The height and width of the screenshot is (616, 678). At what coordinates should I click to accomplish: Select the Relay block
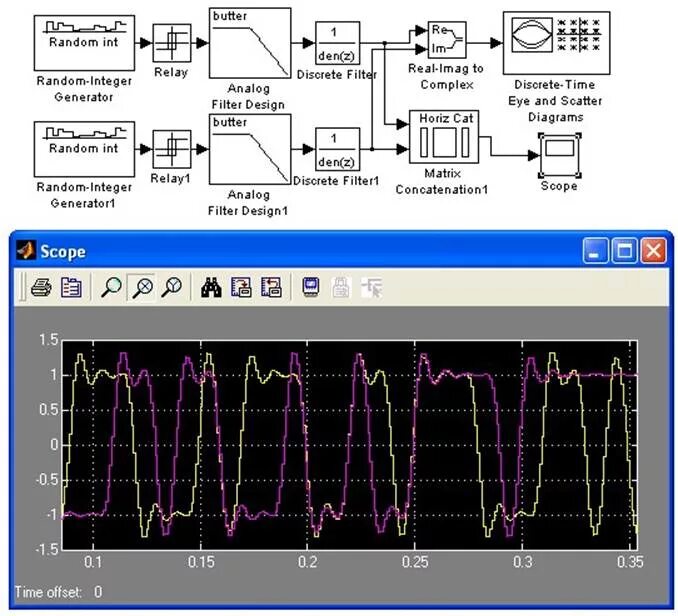click(x=172, y=43)
